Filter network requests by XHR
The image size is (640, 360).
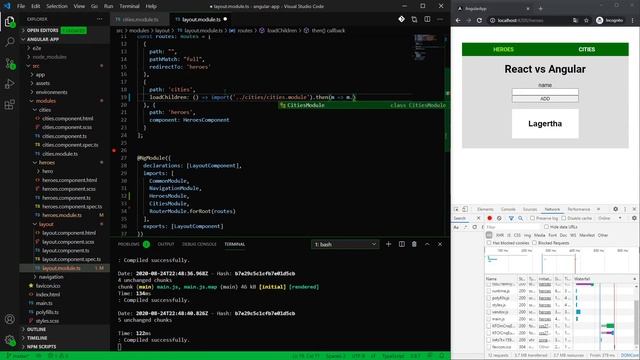500,235
